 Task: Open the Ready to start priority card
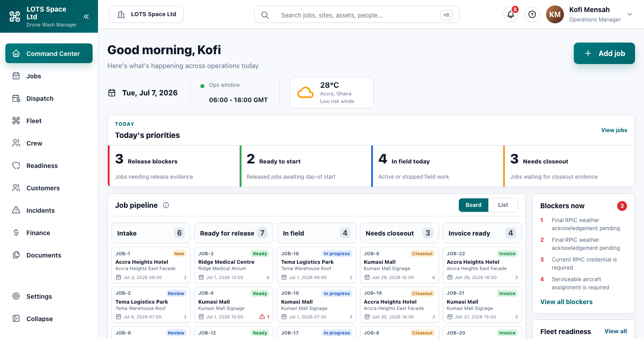305,166
